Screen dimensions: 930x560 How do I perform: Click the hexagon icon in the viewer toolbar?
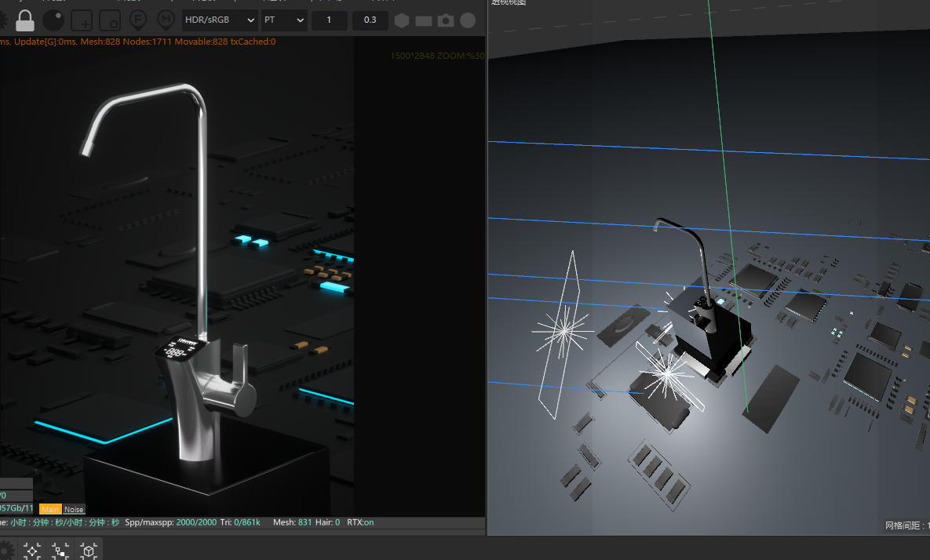pyautogui.click(x=402, y=20)
